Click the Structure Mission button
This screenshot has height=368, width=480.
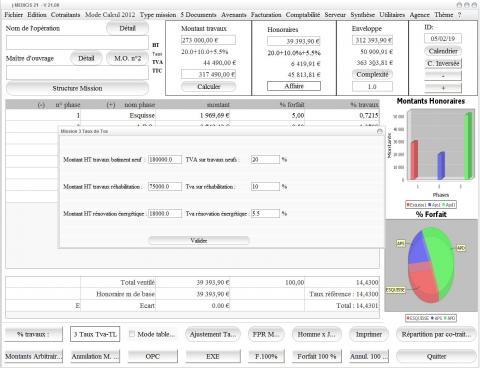77,88
